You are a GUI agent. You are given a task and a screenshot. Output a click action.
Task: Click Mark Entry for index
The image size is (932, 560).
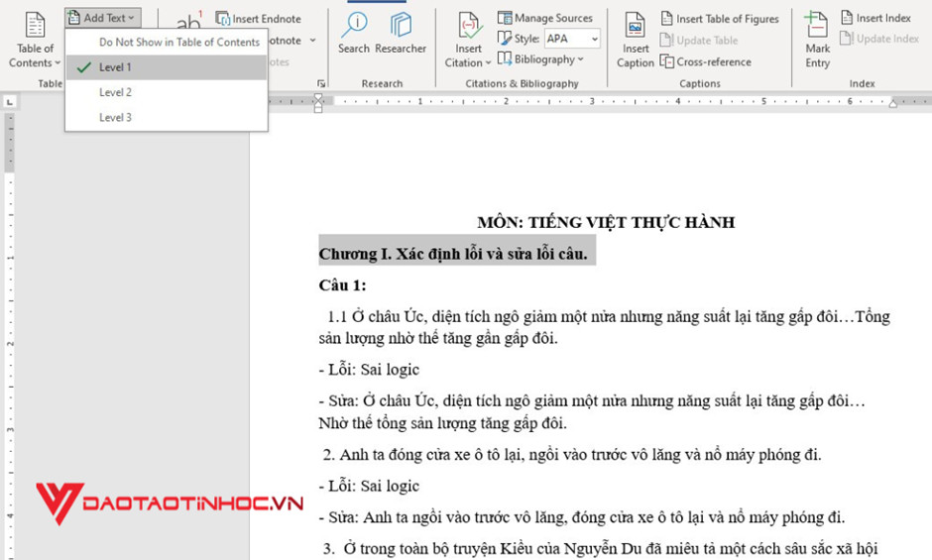coord(817,41)
